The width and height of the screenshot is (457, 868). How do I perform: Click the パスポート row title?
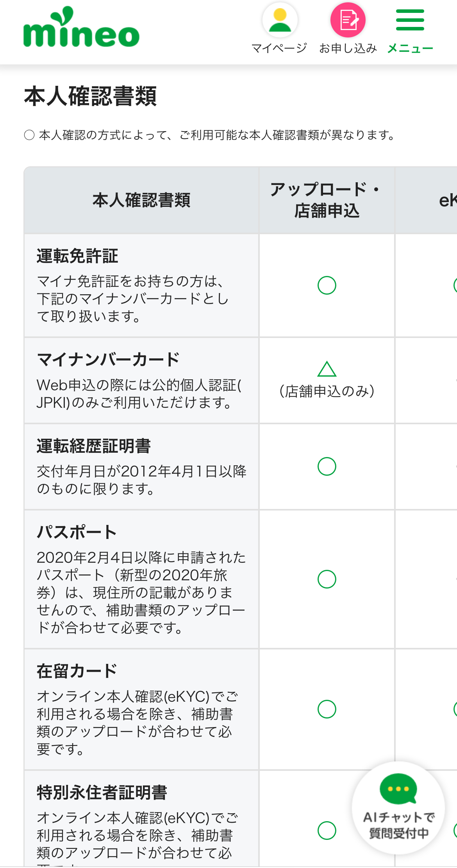tap(77, 532)
